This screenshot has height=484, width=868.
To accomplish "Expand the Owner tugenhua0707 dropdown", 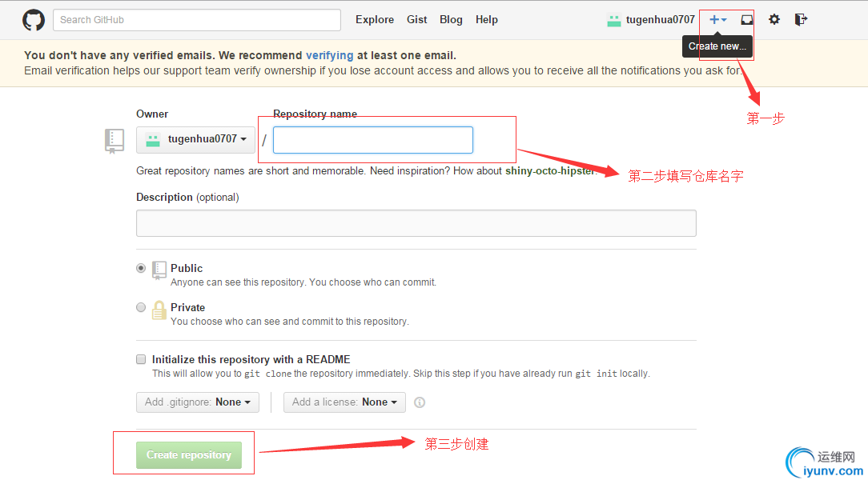I will click(195, 140).
